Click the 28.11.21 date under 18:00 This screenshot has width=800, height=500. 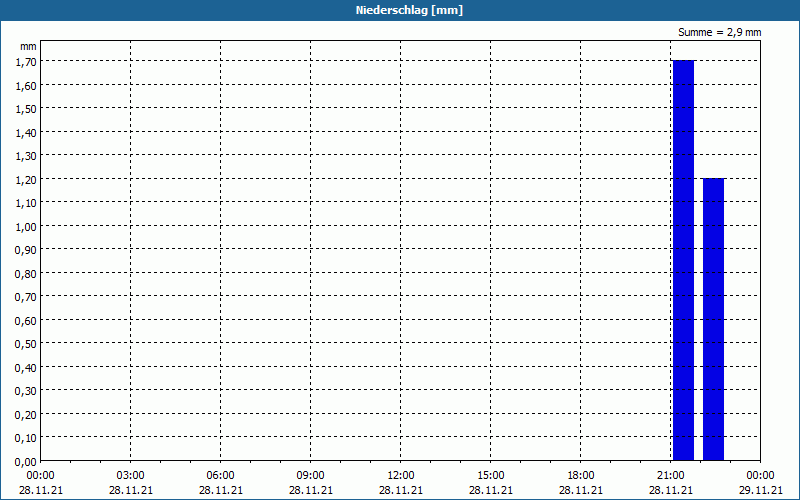point(581,490)
